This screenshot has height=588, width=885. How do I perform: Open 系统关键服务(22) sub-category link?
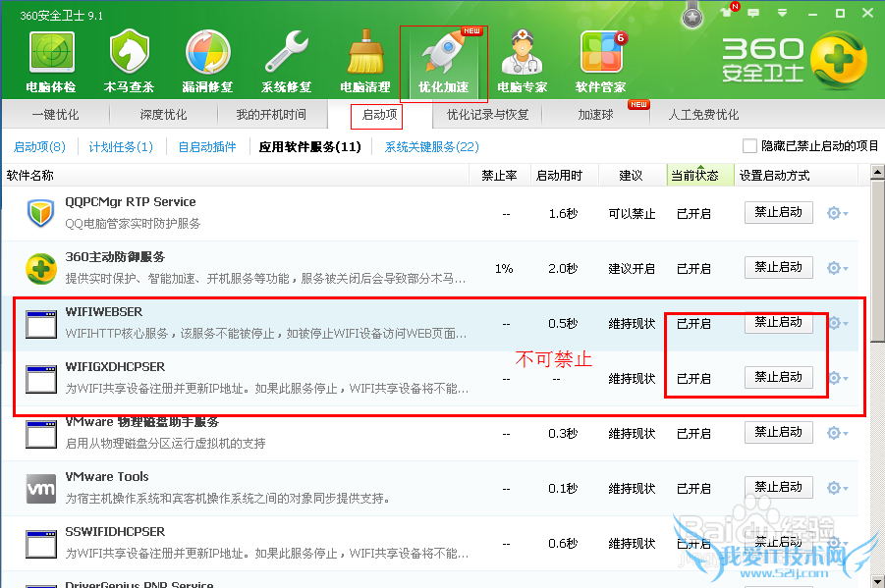point(432,146)
